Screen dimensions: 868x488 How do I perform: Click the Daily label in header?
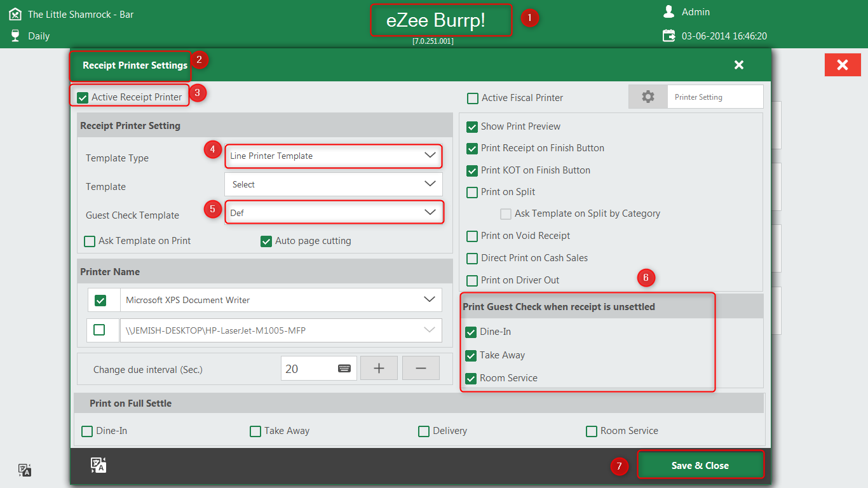click(x=39, y=36)
